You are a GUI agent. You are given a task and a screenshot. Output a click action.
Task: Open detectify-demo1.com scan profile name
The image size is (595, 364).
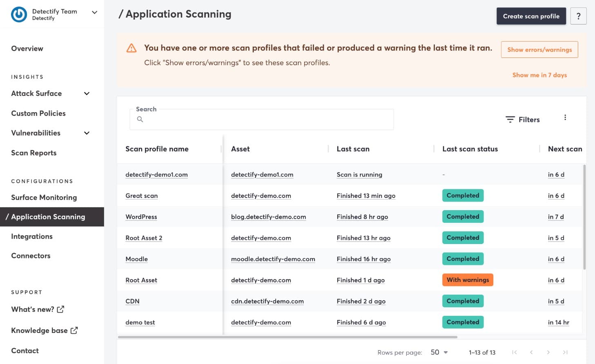[156, 175]
